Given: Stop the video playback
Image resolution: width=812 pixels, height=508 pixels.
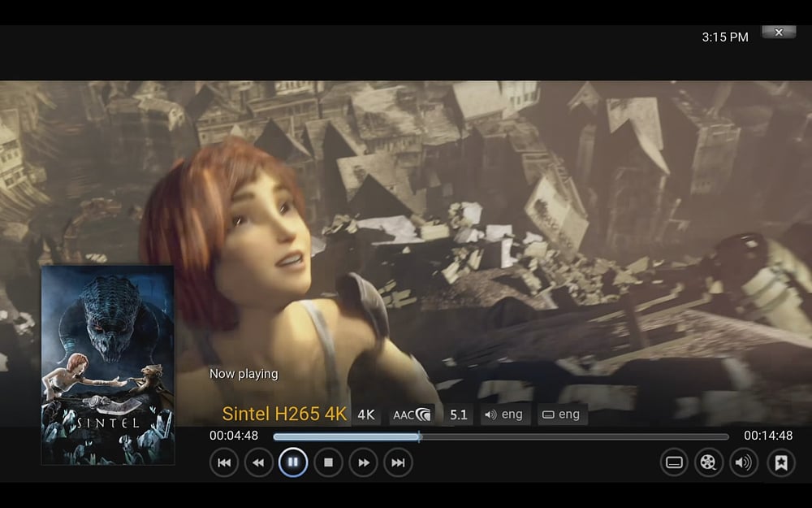Looking at the screenshot, I should 327,462.
